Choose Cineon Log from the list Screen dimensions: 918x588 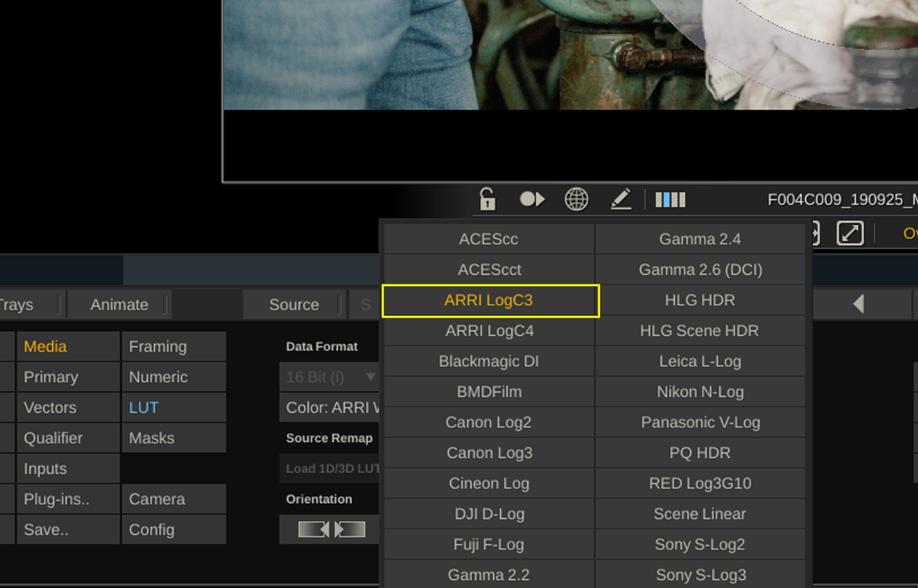pos(489,484)
